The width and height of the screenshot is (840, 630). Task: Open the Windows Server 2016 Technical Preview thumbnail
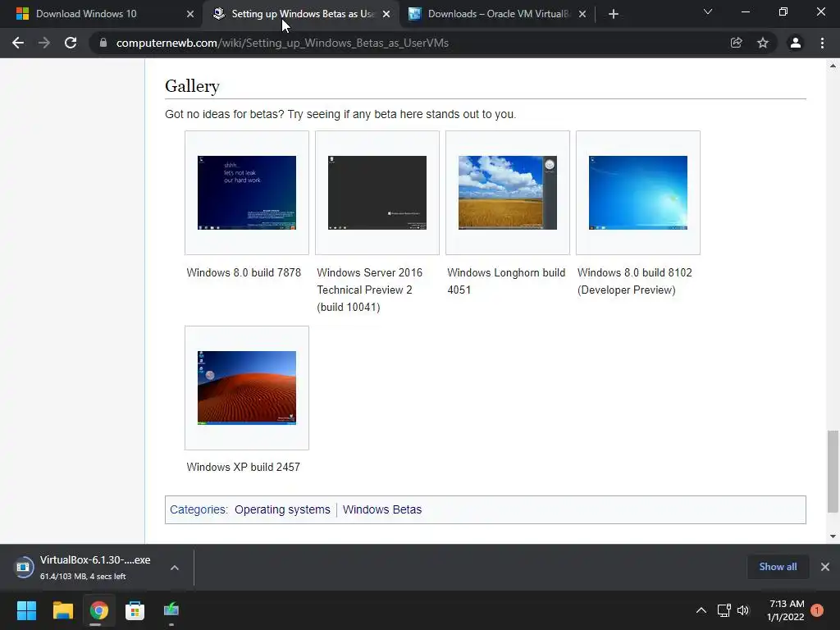377,193
